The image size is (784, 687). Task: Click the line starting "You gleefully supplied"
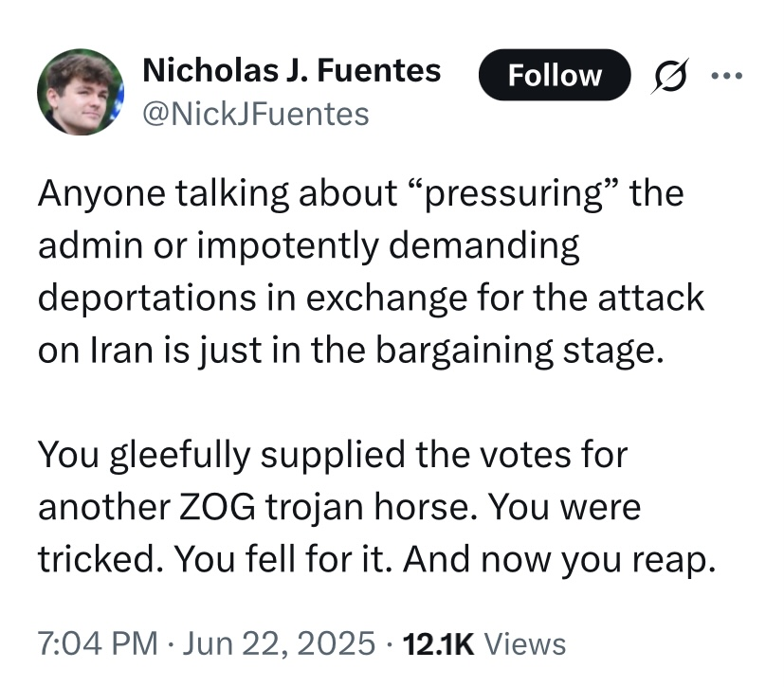[x=333, y=456]
